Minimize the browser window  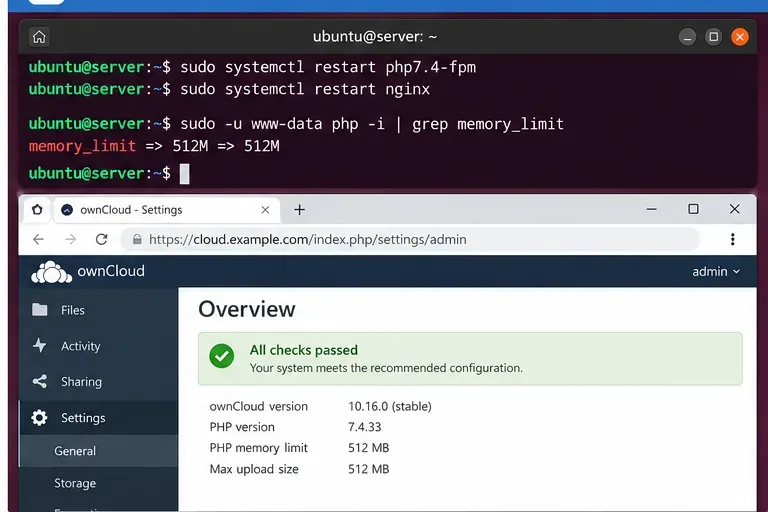coord(651,209)
